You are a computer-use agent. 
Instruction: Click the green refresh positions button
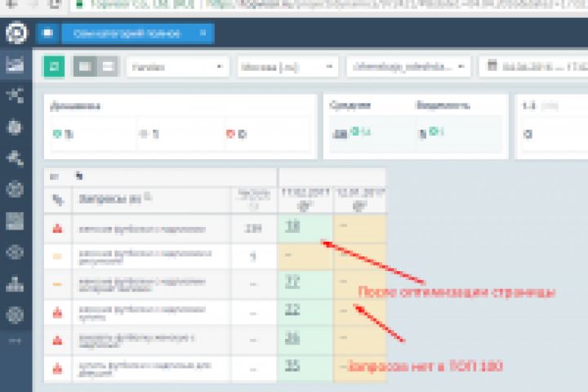(x=54, y=67)
